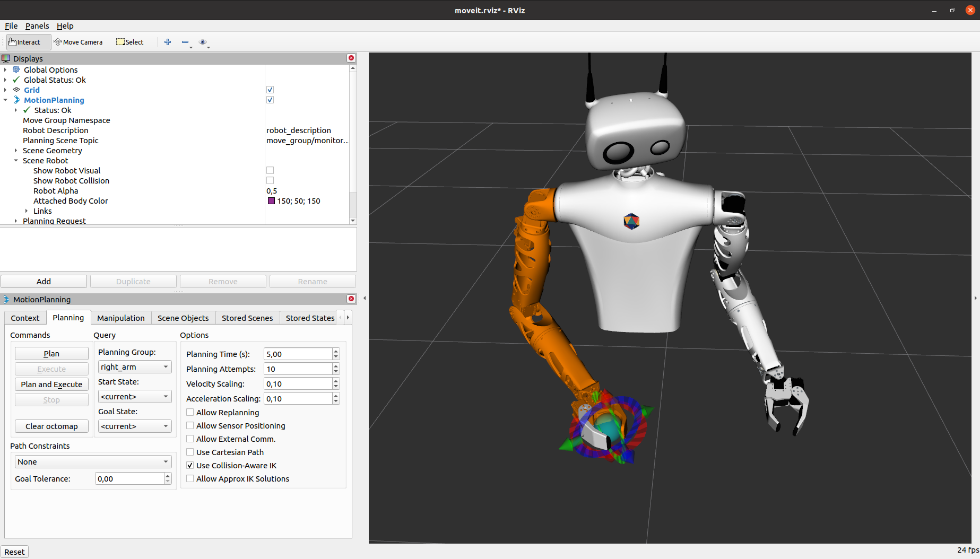Expand Global Options tree item
This screenshot has height=559, width=980.
click(x=5, y=69)
